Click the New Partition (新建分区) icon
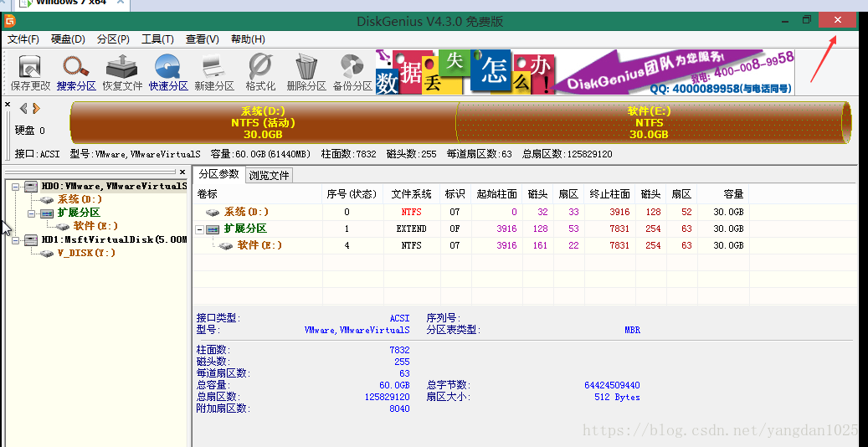This screenshot has width=868, height=447. 214,73
